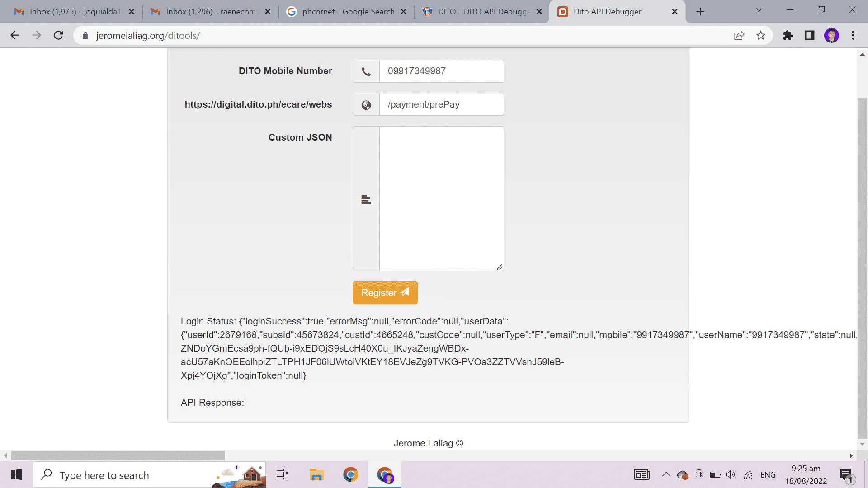The height and width of the screenshot is (488, 868).
Task: Open the Chrome profile avatar menu
Action: pyautogui.click(x=831, y=36)
